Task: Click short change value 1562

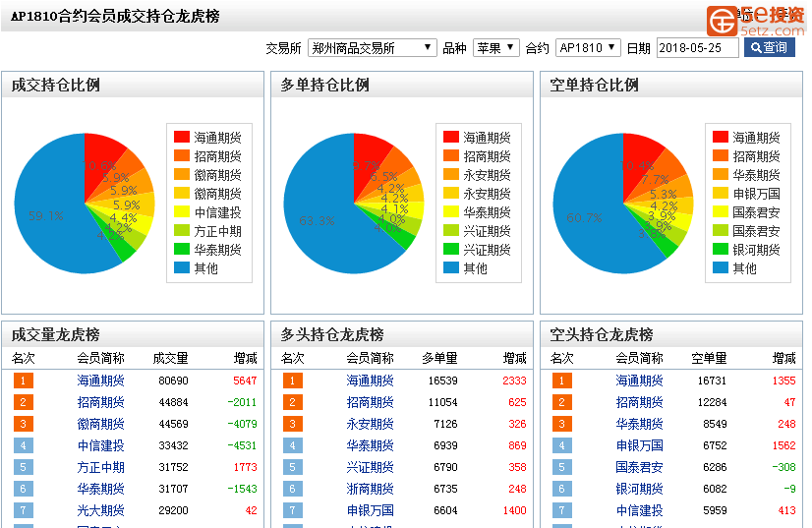Action: (783, 445)
